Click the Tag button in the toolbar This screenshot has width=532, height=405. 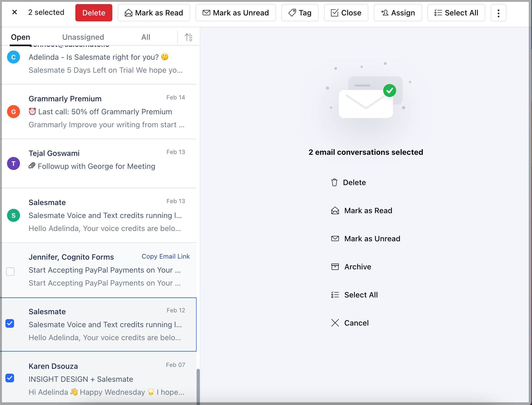coord(300,13)
